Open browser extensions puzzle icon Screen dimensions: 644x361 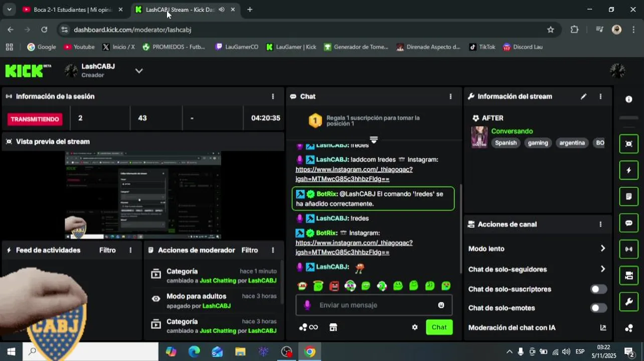click(x=575, y=30)
